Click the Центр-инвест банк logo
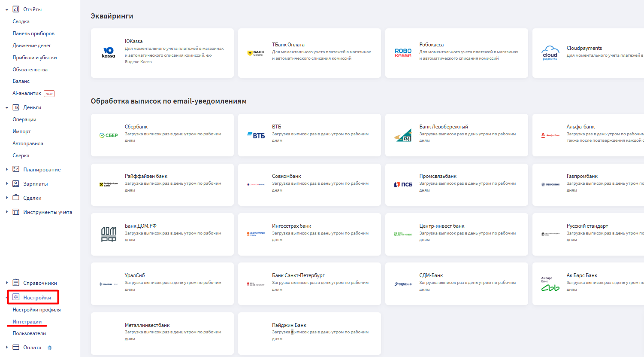Viewport: 644px width, 357px height. click(403, 234)
